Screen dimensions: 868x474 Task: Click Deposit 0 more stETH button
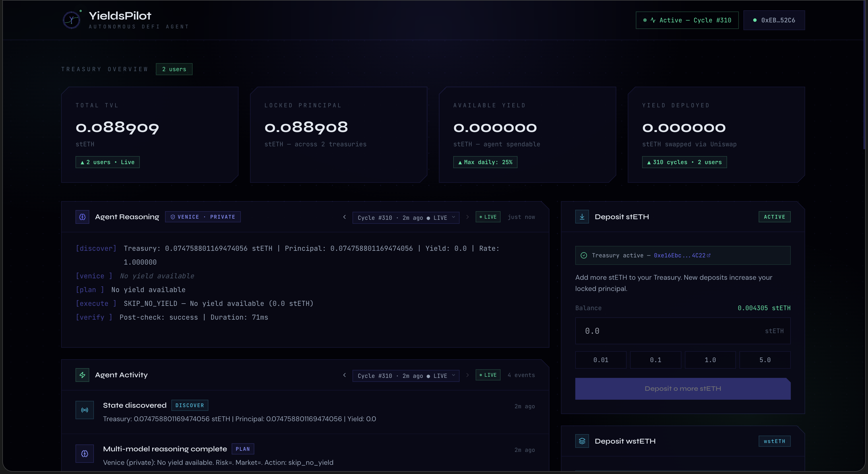tap(683, 389)
